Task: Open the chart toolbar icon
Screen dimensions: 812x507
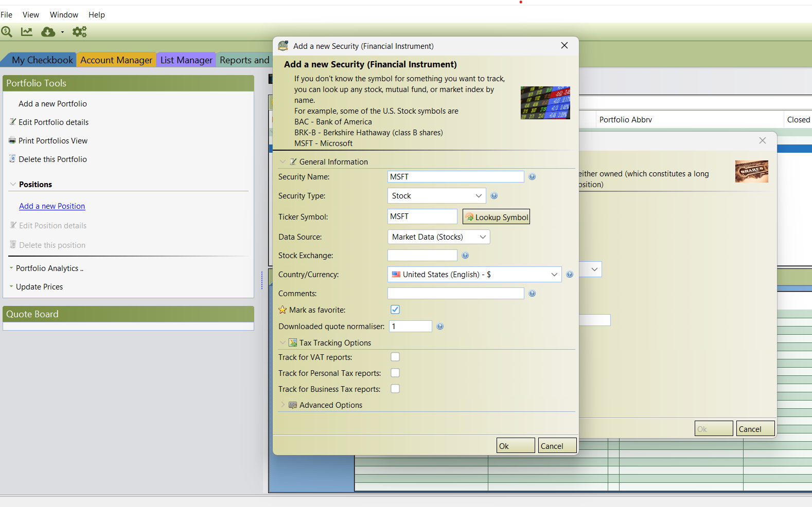Action: (27, 32)
